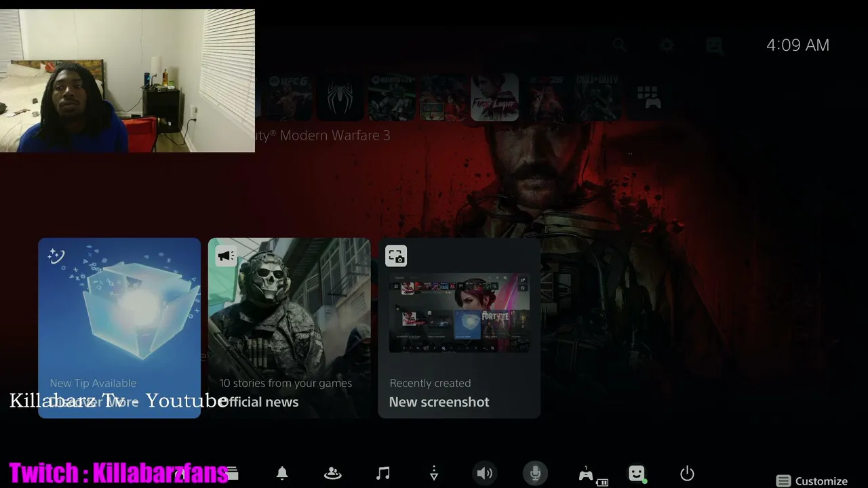Open the New screenshot card

(459, 328)
